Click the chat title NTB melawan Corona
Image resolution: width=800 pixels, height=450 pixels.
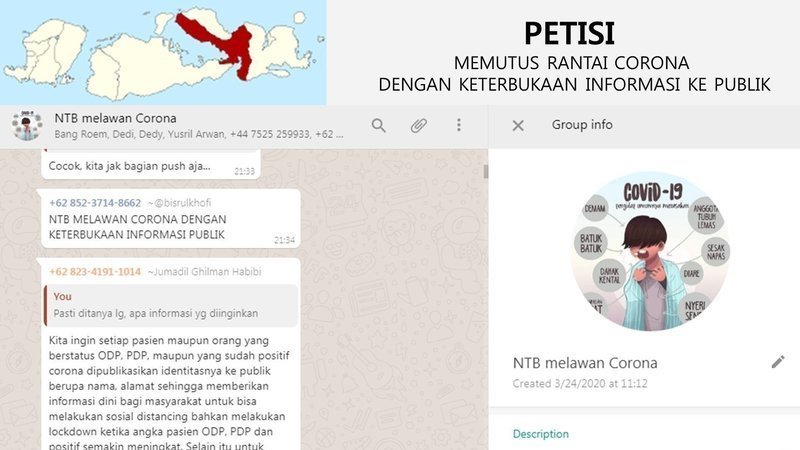115,118
